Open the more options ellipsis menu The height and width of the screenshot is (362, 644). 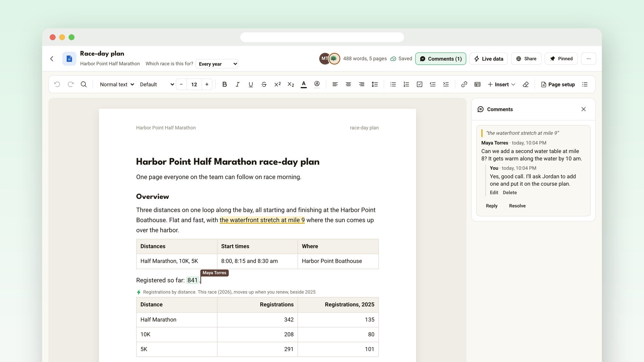[x=589, y=59]
